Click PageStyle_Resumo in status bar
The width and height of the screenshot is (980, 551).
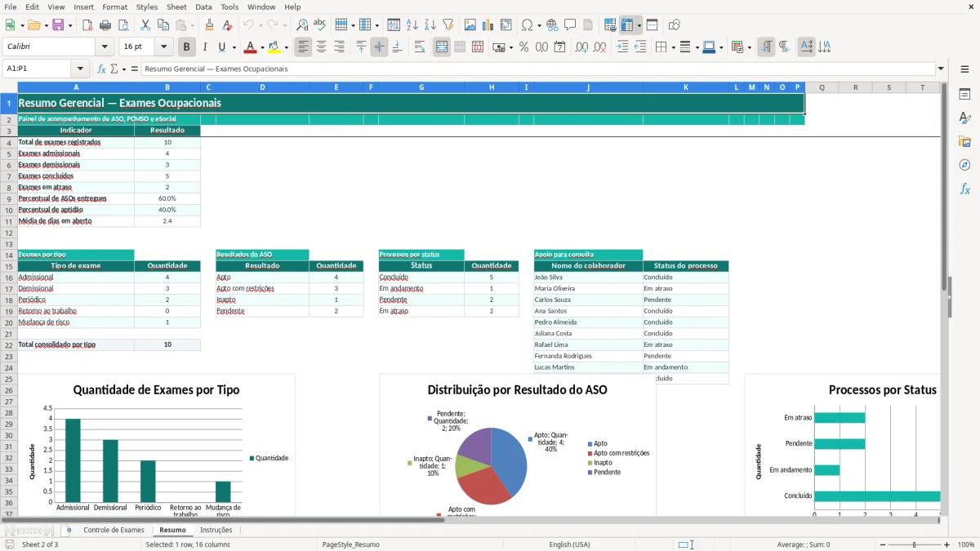click(x=351, y=544)
